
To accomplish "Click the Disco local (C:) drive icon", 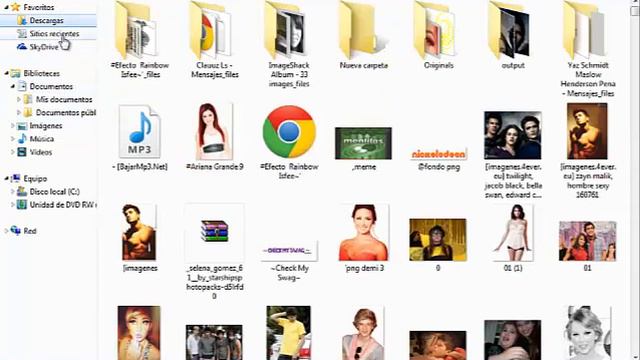I will pos(22,191).
